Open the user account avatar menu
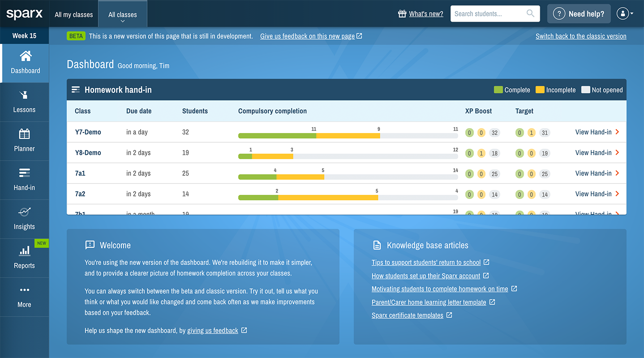Viewport: 644px width, 358px height. click(625, 13)
